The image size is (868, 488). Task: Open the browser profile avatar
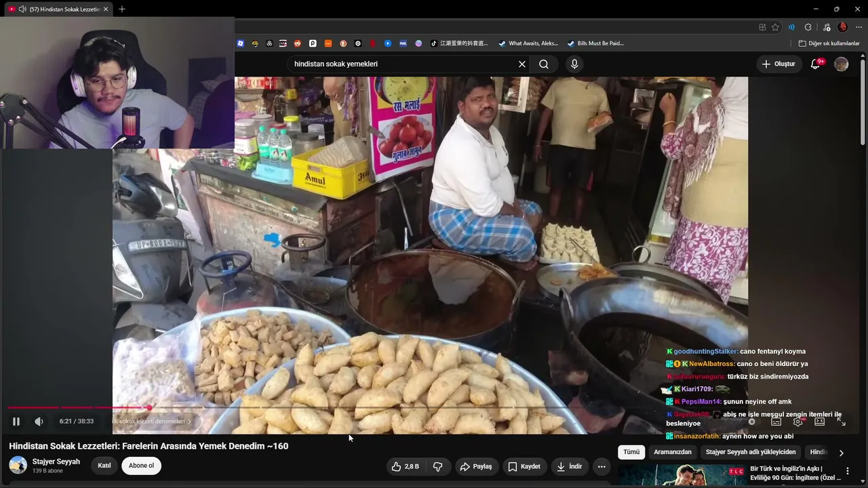[x=842, y=27]
